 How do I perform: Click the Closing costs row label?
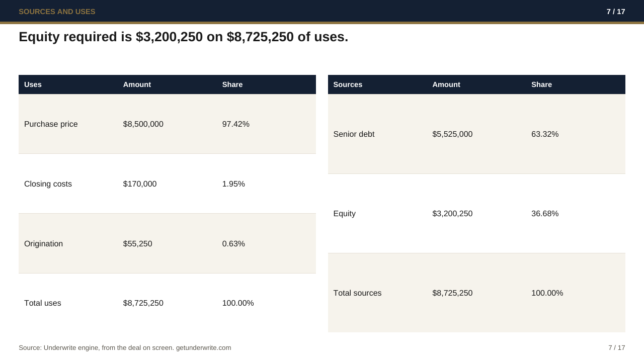[x=48, y=184]
